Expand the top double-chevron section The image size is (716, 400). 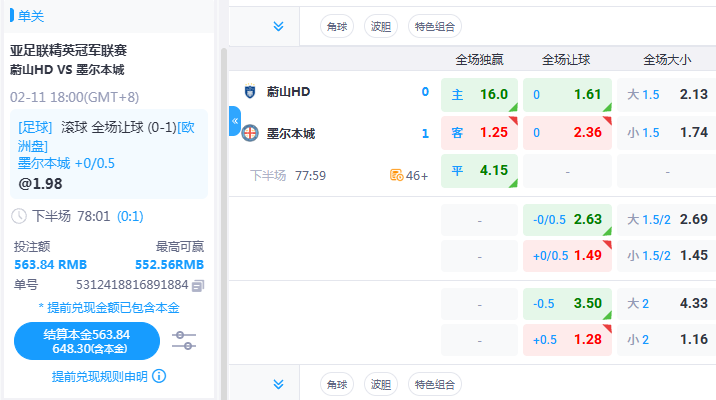point(278,26)
